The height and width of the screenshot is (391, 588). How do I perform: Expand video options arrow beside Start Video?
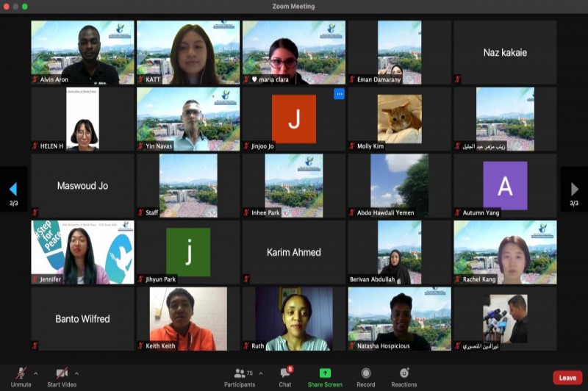click(76, 373)
